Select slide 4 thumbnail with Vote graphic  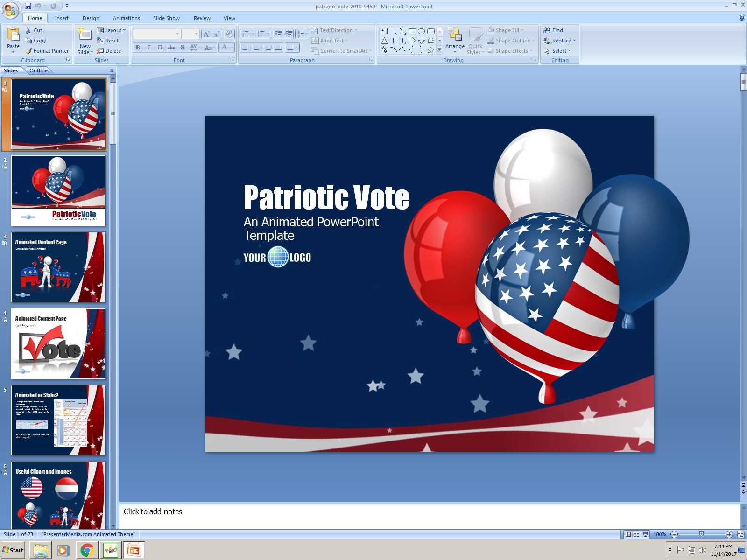(58, 344)
